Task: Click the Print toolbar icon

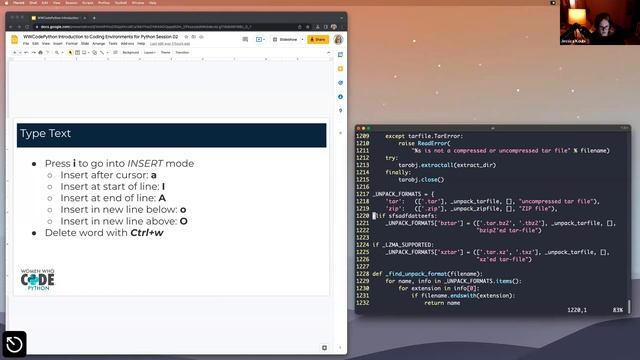Action: 40,53
